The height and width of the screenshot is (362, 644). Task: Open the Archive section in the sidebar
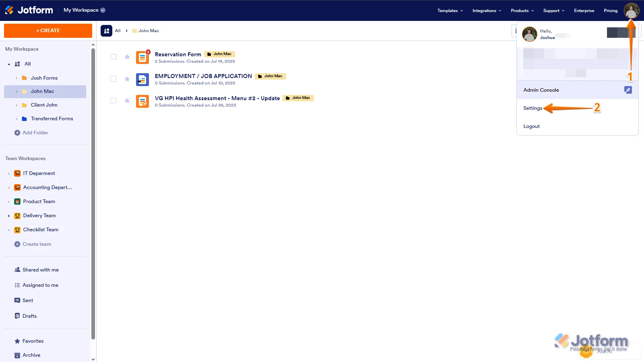(31, 355)
